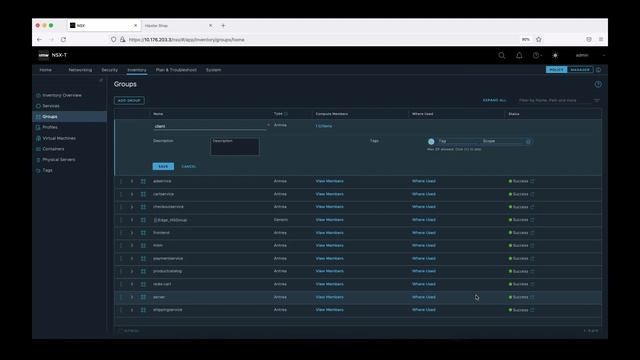Open the Security tab

(109, 70)
